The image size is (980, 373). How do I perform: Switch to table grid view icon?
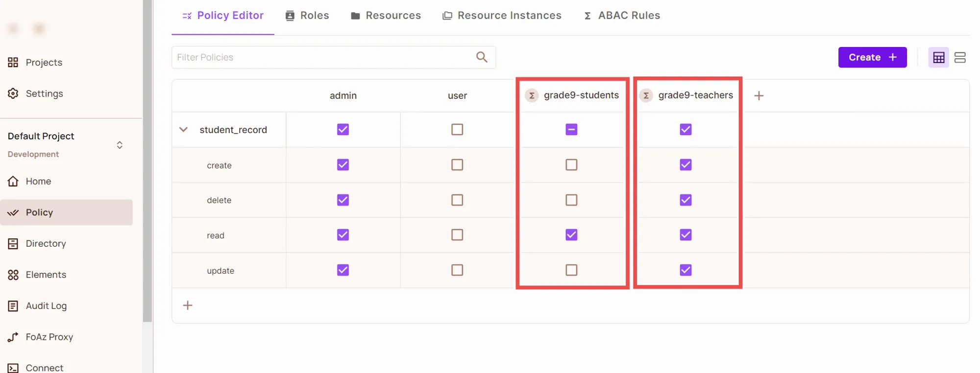(938, 57)
